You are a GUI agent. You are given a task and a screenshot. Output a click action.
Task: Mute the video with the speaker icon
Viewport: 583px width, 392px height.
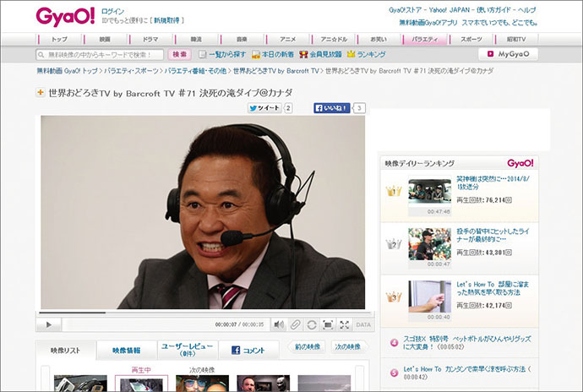click(279, 324)
